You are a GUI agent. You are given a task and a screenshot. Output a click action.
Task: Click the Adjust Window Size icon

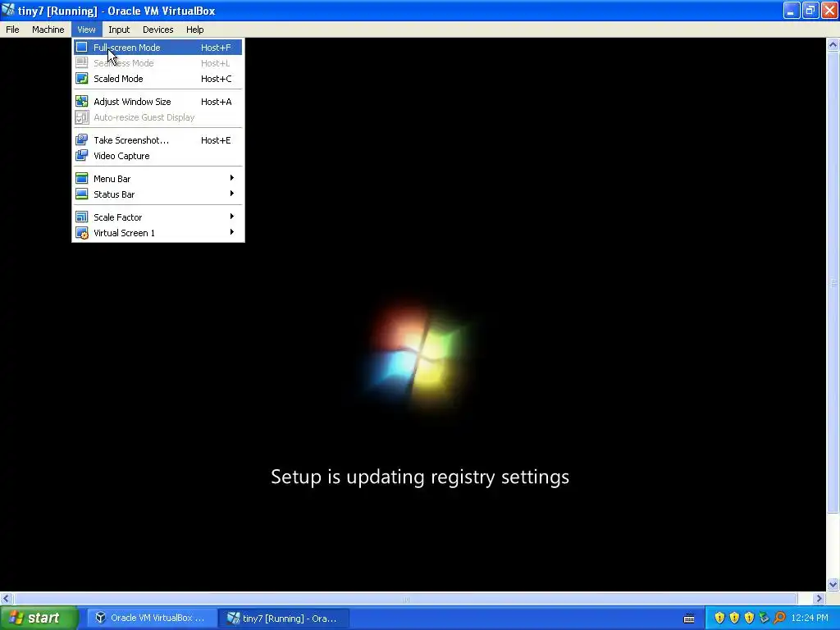point(81,101)
